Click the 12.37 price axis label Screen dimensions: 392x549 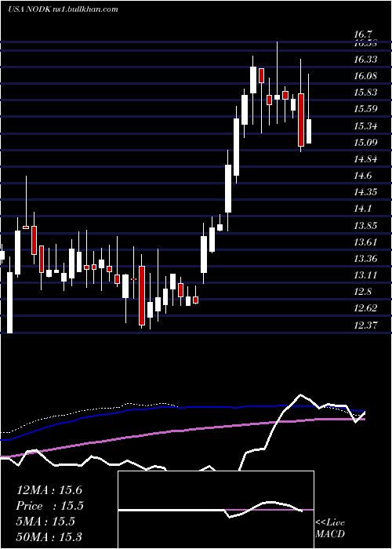coord(365,325)
